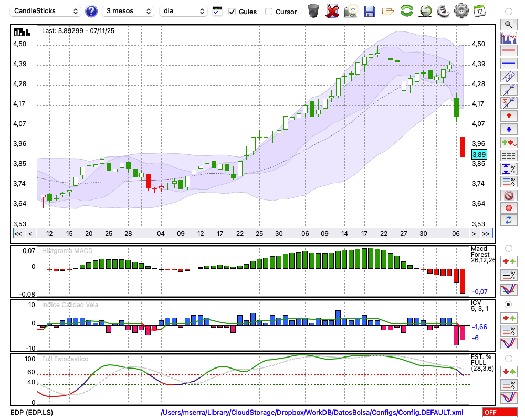
Task: Click the volume histogram chart icon
Action: 509,37
